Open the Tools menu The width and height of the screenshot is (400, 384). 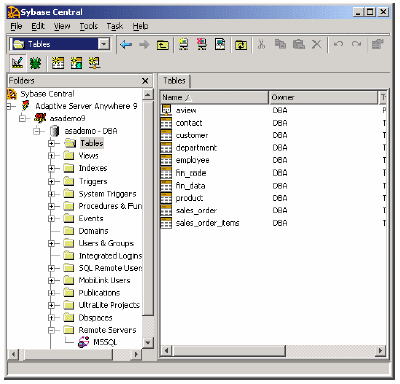(x=88, y=26)
